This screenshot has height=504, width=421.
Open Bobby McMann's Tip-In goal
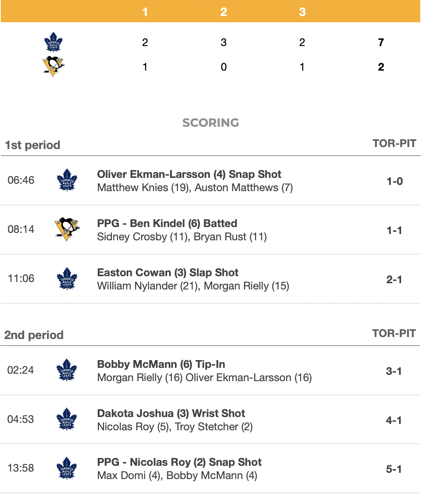pos(161,364)
